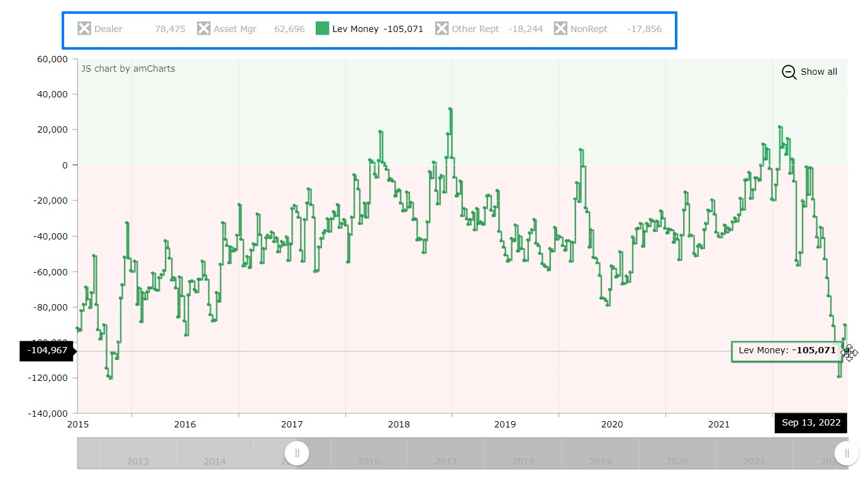Show the Other Rept series marker
868x484 pixels.
tap(442, 28)
